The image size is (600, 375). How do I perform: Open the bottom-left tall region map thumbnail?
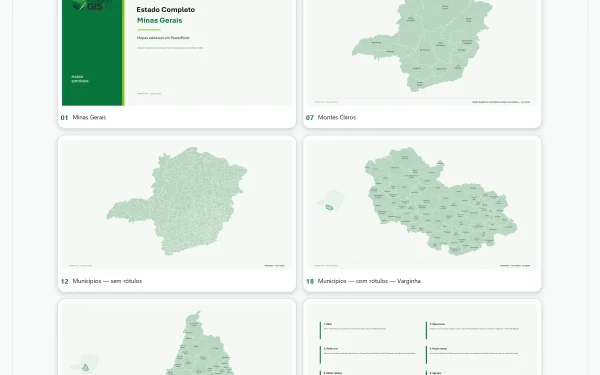pos(177,339)
